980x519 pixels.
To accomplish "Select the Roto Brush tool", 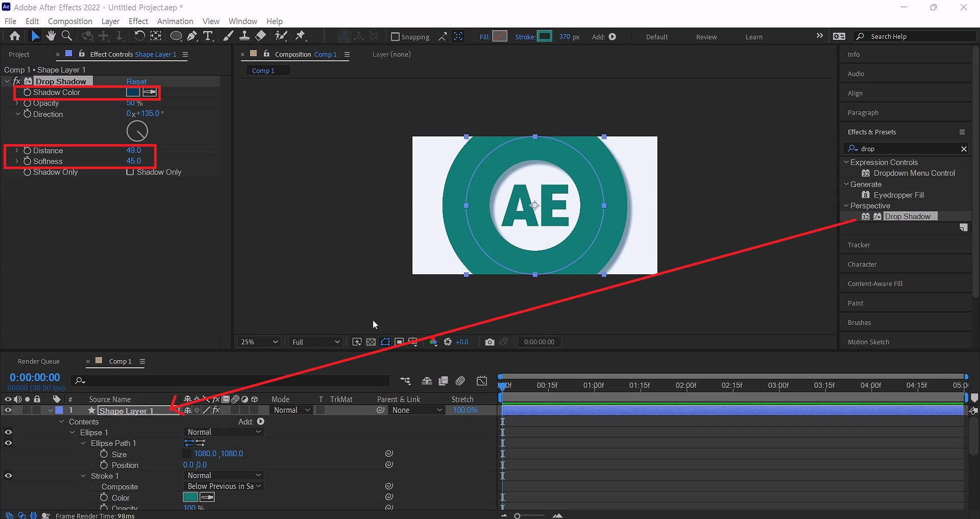I will (281, 36).
